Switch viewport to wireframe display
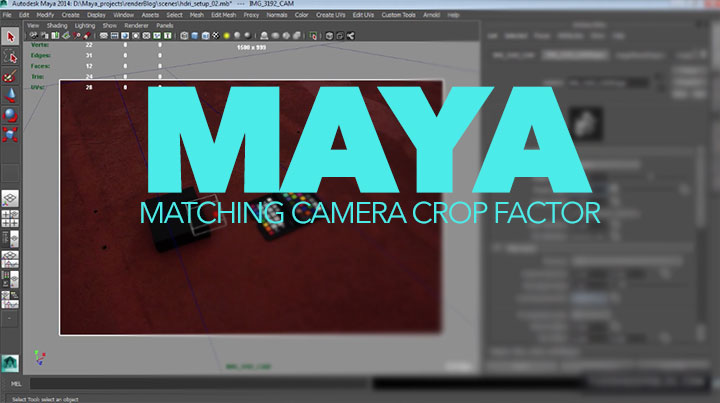Viewport: 720px width, 403px height. (184, 36)
